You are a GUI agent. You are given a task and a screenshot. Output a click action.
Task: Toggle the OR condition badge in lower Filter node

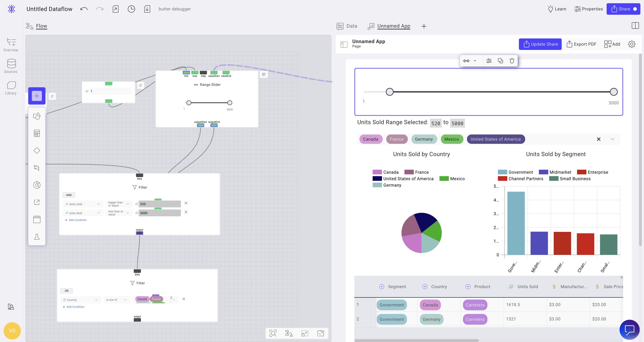click(66, 290)
